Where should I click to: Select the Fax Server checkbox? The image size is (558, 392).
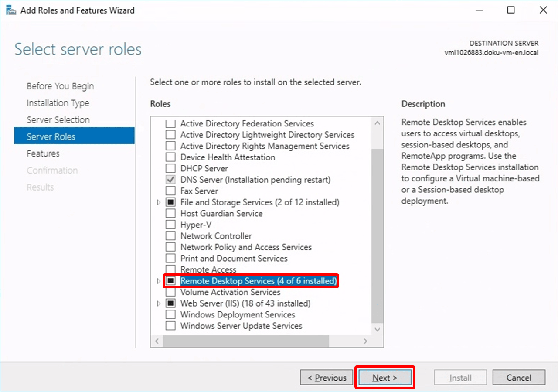(171, 191)
